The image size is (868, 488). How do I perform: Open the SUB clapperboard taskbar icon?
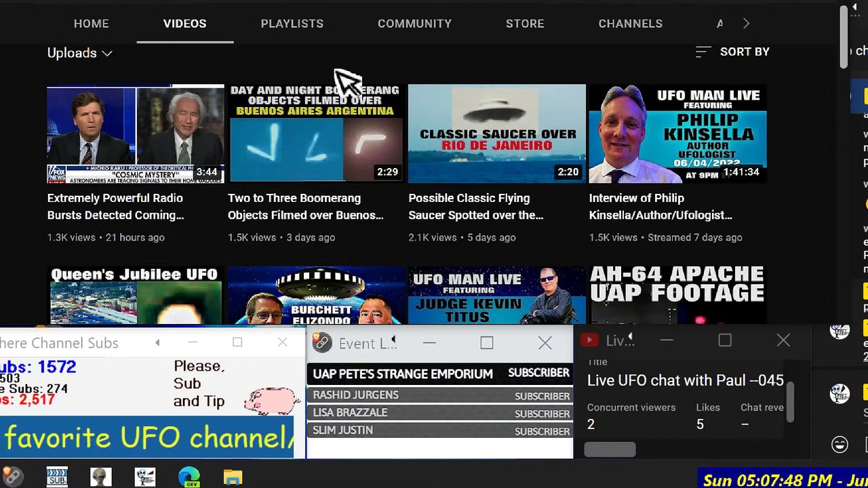coord(57,477)
